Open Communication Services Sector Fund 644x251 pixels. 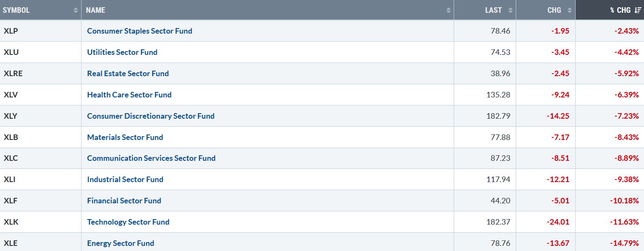coord(151,158)
